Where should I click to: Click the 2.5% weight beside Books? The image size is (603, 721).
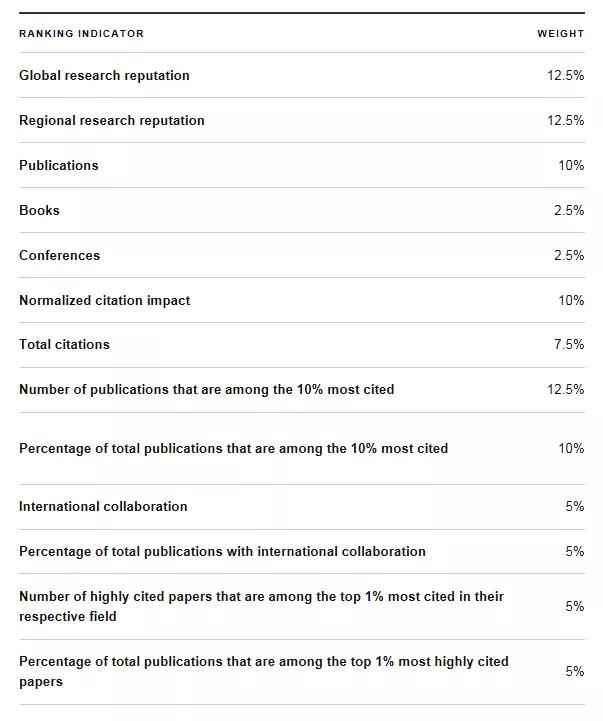(569, 211)
